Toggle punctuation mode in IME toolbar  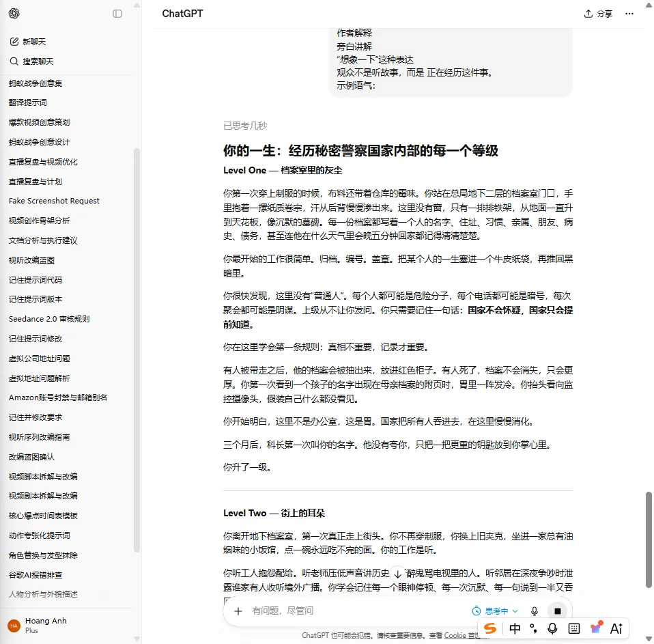point(533,628)
